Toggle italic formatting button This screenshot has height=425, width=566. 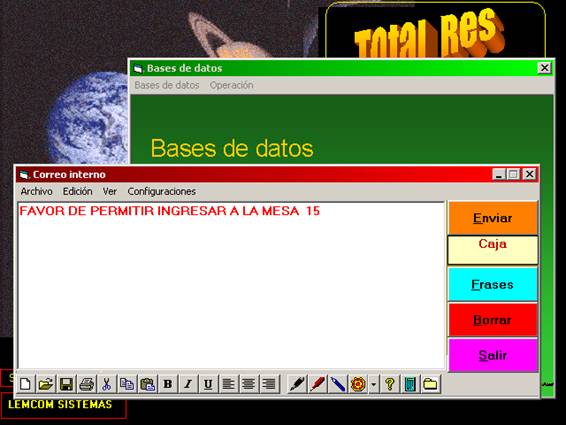188,384
